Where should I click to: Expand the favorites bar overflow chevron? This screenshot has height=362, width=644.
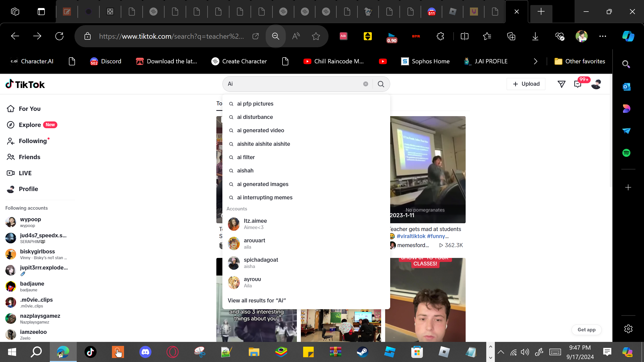pos(536,61)
